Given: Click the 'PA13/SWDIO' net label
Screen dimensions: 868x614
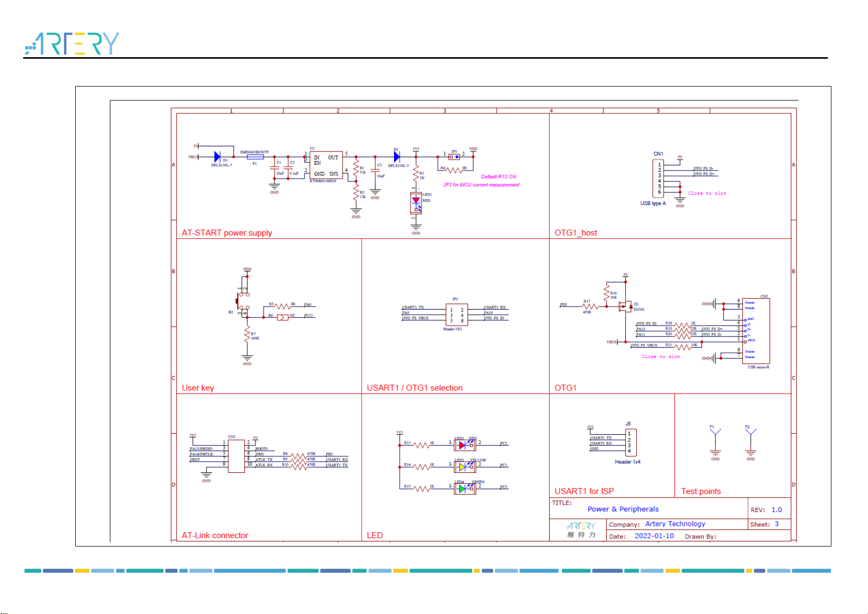Looking at the screenshot, I should [x=201, y=449].
